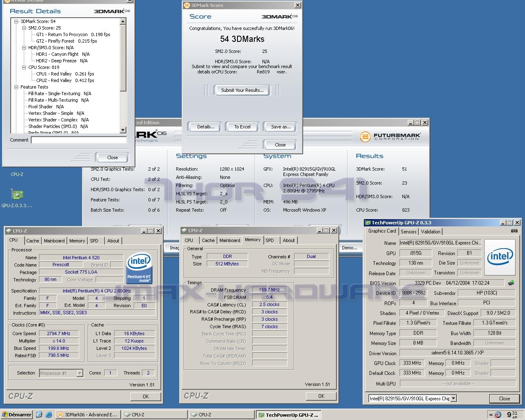525x420 pixels.
Task: Click the CPU-Z memory window title bar icon
Action: coord(184,231)
